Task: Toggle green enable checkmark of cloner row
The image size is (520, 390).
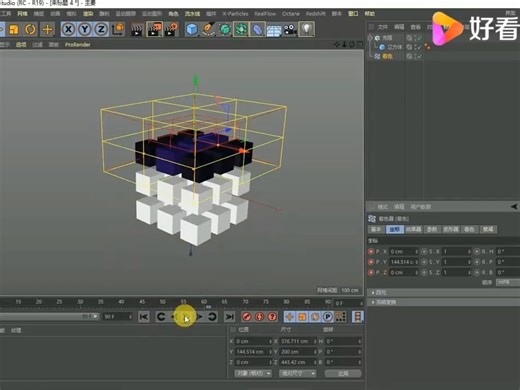Action: tap(418, 38)
